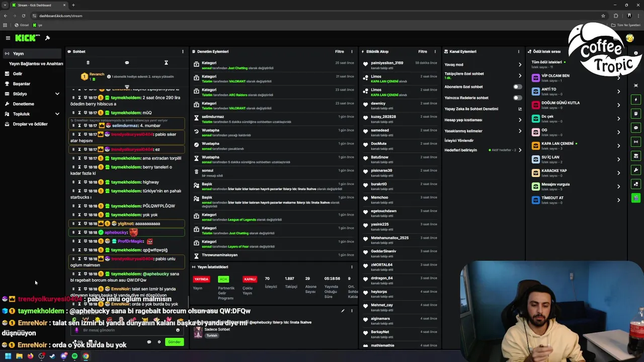The image size is (644, 362).
Task: Open Yayın Bağlantısı ve Anahtarı page
Action: (36, 63)
